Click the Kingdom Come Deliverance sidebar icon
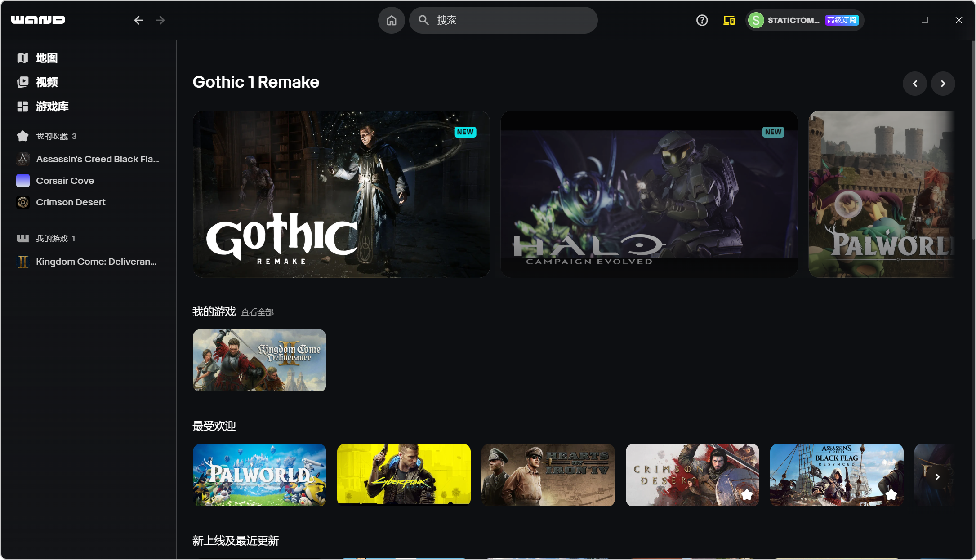The width and height of the screenshot is (976, 560). pyautogui.click(x=23, y=262)
